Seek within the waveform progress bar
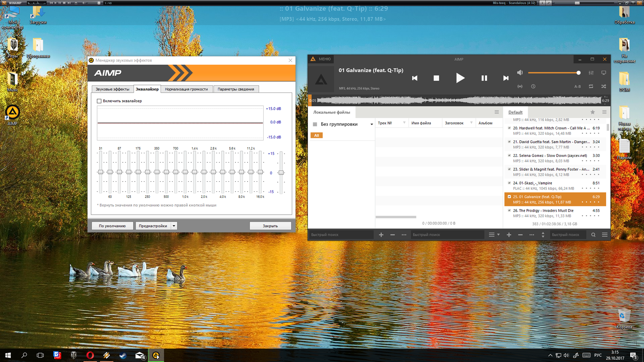This screenshot has width=644, height=362. tap(459, 101)
